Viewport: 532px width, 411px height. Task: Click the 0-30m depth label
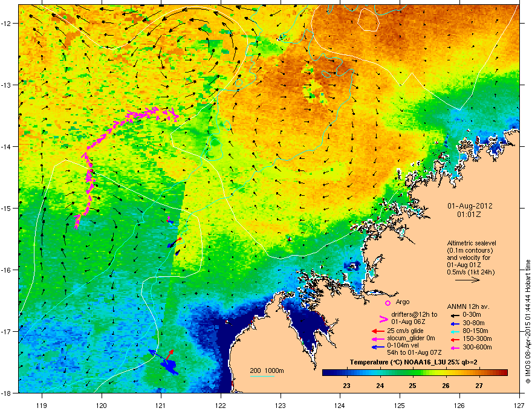(472, 315)
